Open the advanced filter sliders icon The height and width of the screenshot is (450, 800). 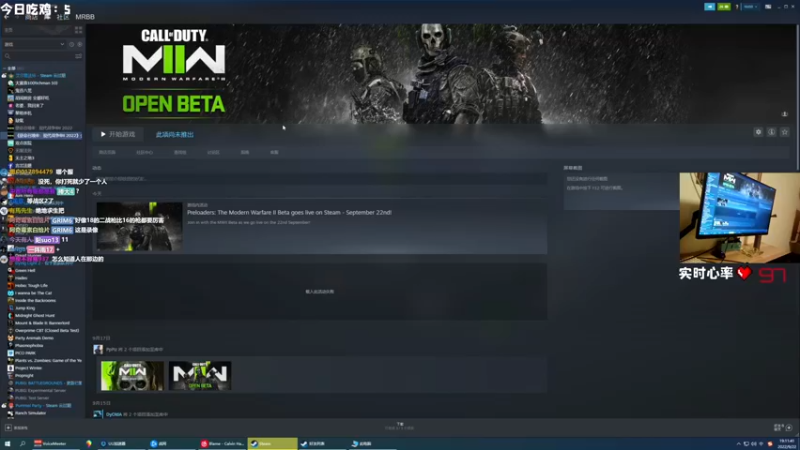tap(79, 56)
